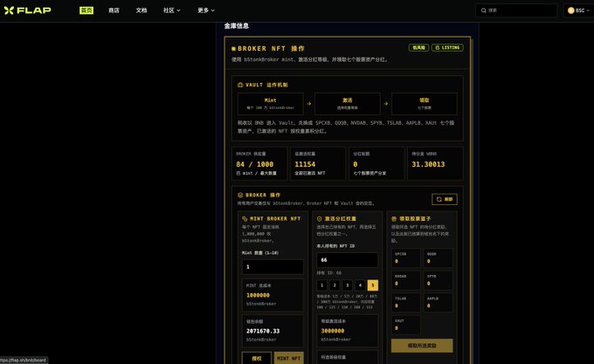Click the stacked layers icon by BROKER 操作

tap(240, 195)
